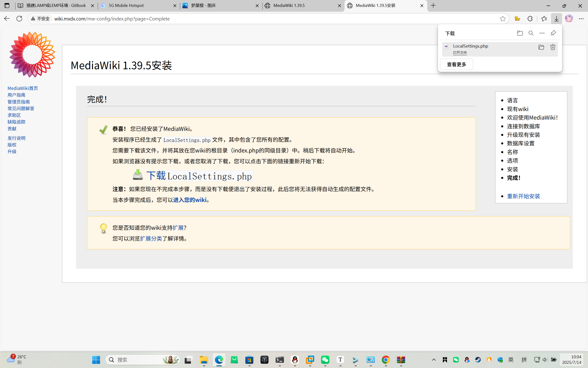The width and height of the screenshot is (588, 368).
Task: Open the clock showing 10:04
Action: [571, 359]
